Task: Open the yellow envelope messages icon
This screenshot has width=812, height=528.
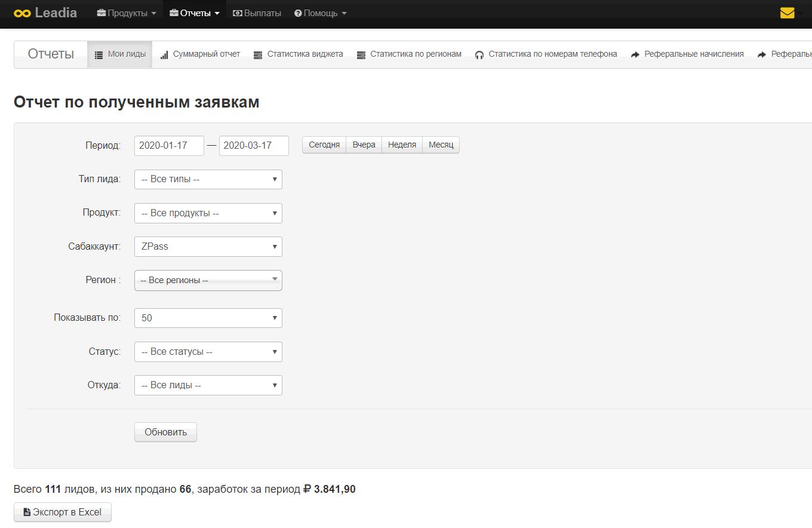Action: [787, 13]
